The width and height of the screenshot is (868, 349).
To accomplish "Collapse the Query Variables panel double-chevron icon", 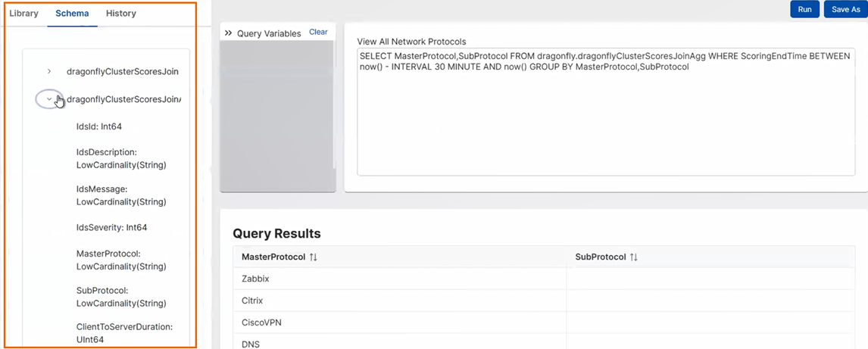I will click(228, 33).
